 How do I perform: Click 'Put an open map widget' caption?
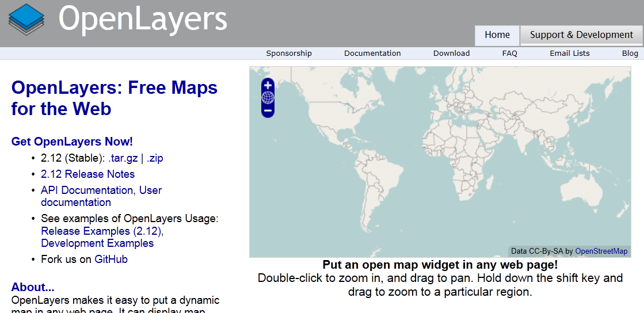click(x=440, y=265)
